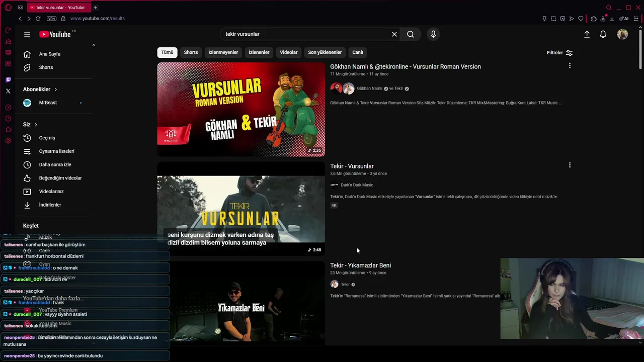Open a new tab with the plus button
The height and width of the screenshot is (362, 644).
(x=95, y=8)
